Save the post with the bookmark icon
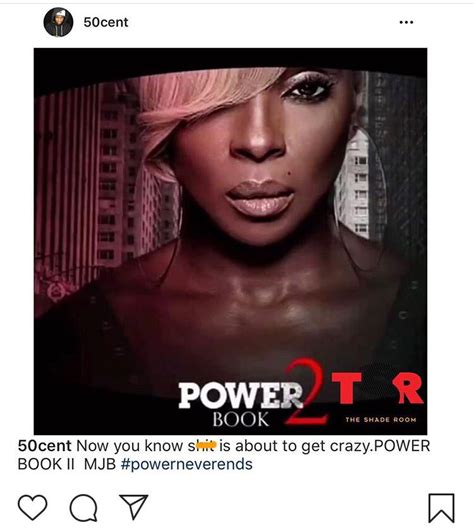The height and width of the screenshot is (532, 474). [x=441, y=508]
